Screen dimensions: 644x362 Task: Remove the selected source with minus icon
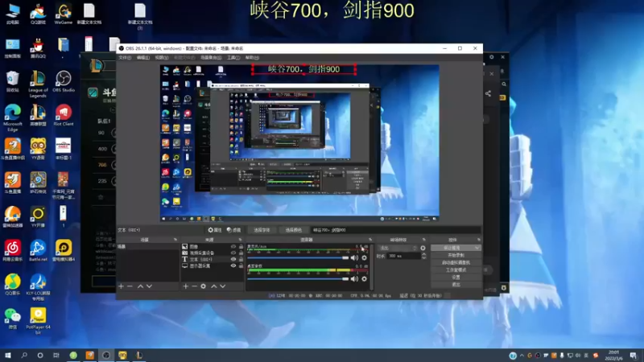194,286
